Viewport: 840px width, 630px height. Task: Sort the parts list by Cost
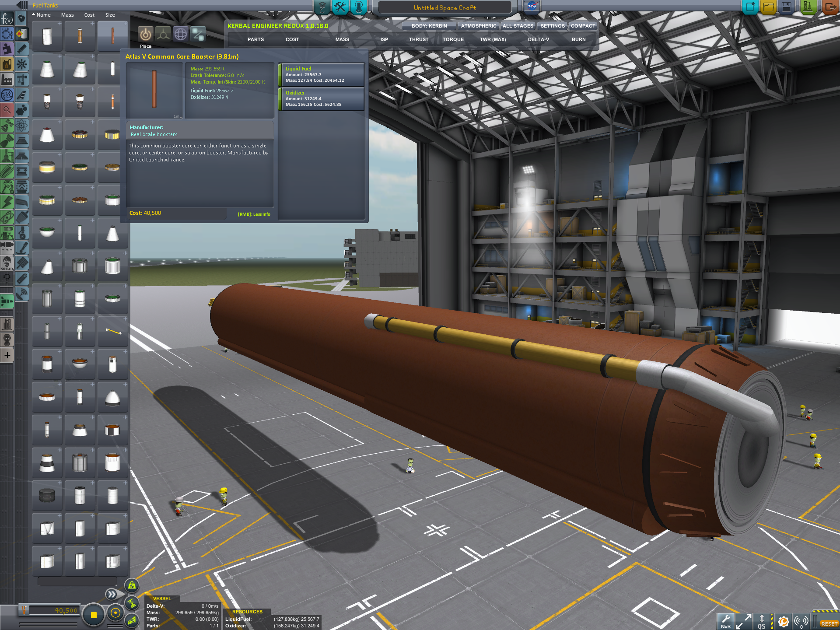click(x=89, y=15)
